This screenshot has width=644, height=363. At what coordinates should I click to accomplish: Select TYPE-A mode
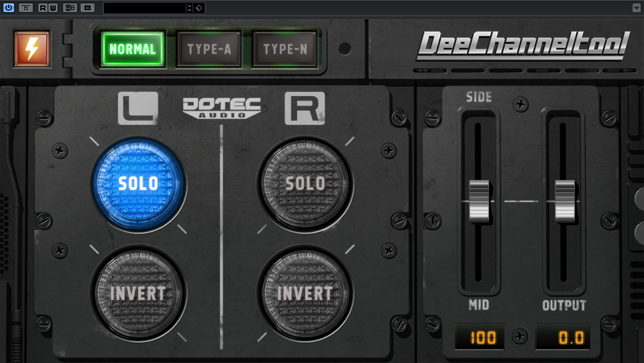pos(209,49)
